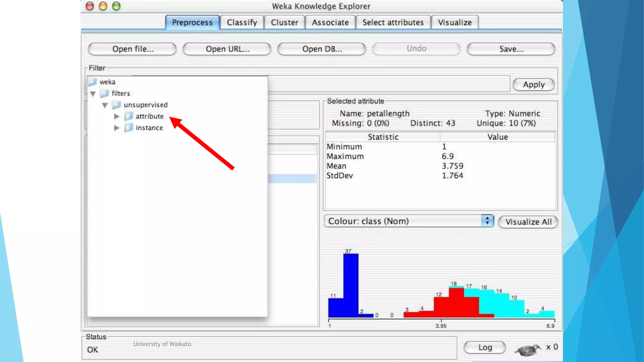This screenshot has height=362, width=644.
Task: Open the Select attributes tab
Action: point(393,23)
